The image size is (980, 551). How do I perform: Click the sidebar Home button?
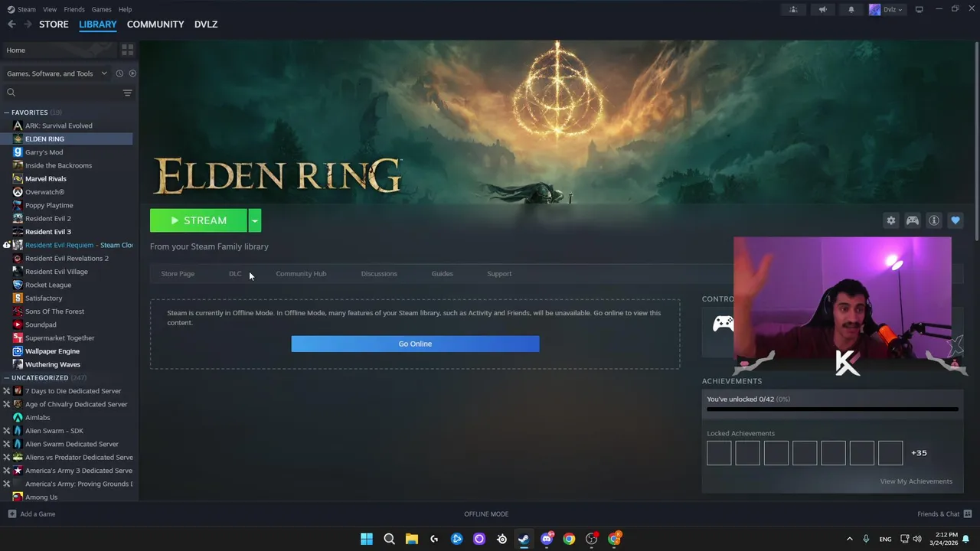click(59, 50)
